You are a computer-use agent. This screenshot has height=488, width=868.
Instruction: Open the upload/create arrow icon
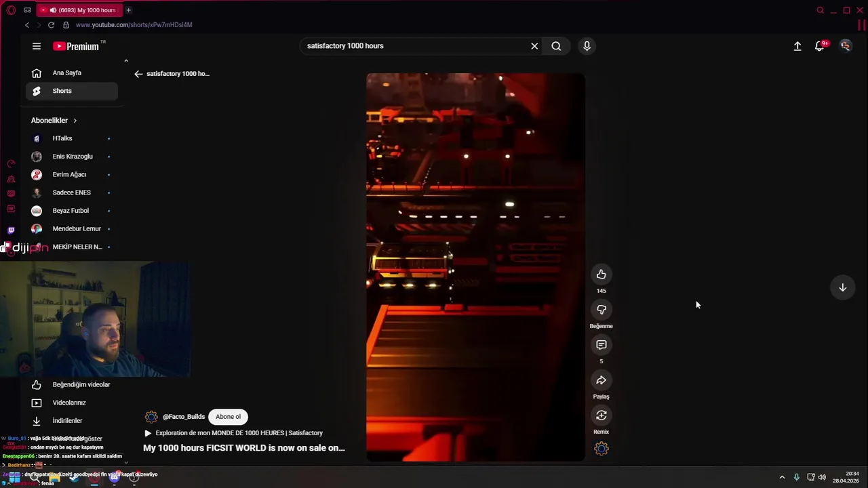pos(797,46)
